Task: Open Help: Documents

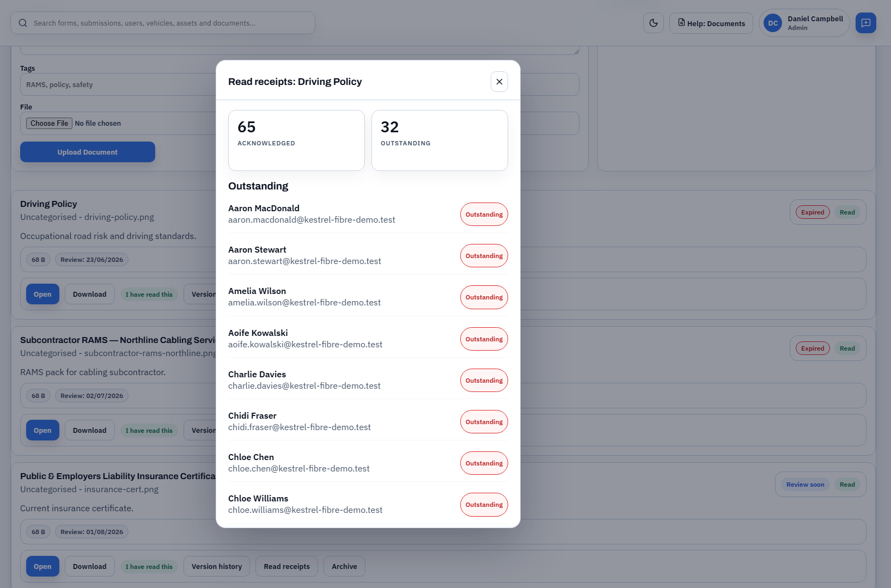Action: pyautogui.click(x=711, y=23)
